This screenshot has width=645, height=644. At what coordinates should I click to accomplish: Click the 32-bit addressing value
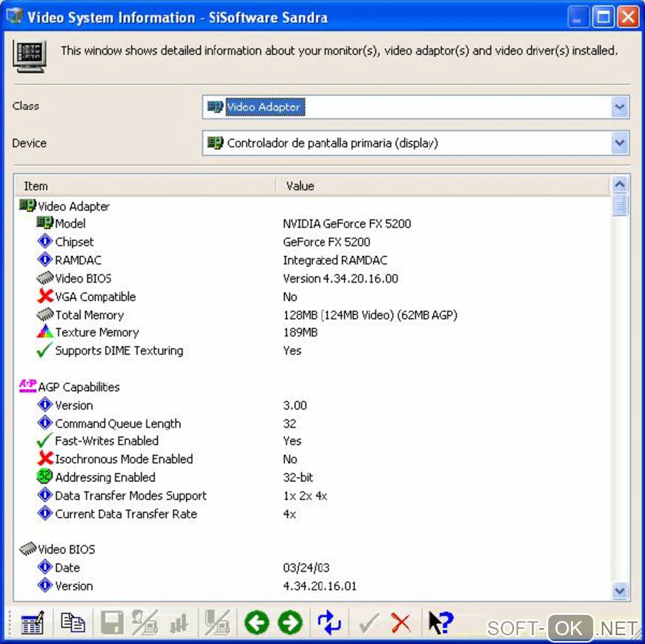pos(298,478)
